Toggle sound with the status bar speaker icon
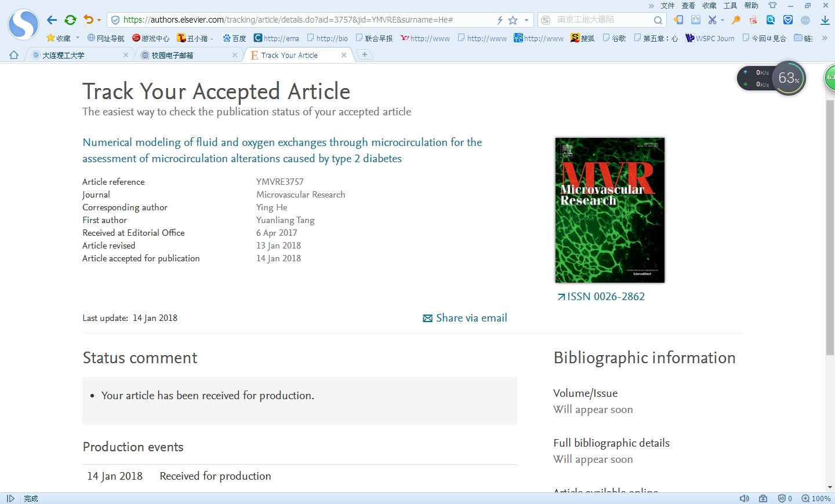835x504 pixels. tap(744, 498)
